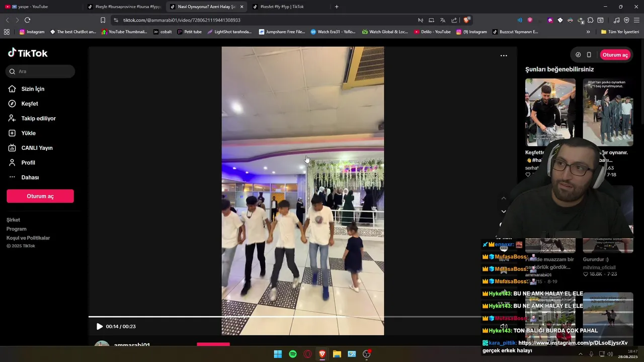
Task: Open File Explorer from the taskbar
Action: pos(337,354)
